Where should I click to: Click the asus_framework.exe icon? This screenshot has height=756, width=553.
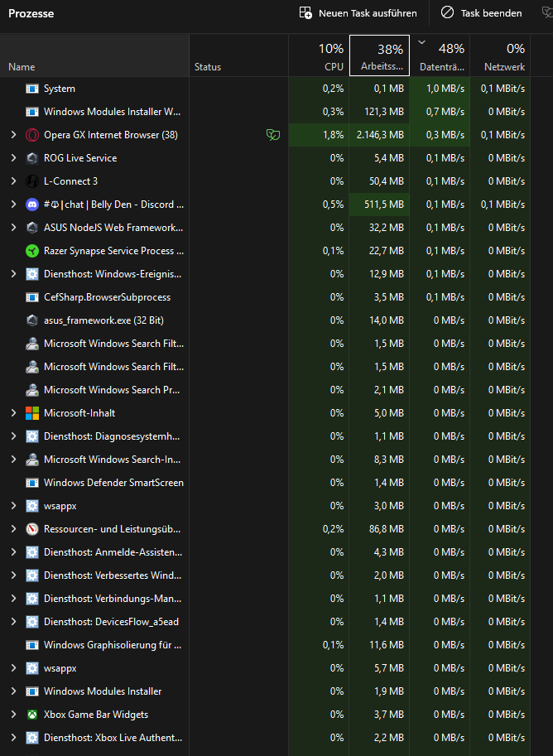[x=31, y=320]
